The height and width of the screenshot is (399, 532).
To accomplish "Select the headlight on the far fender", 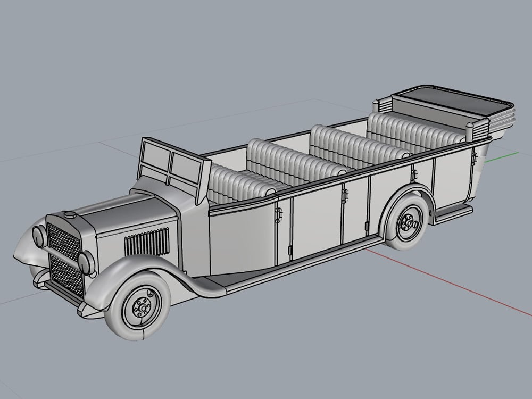I will tap(40, 236).
